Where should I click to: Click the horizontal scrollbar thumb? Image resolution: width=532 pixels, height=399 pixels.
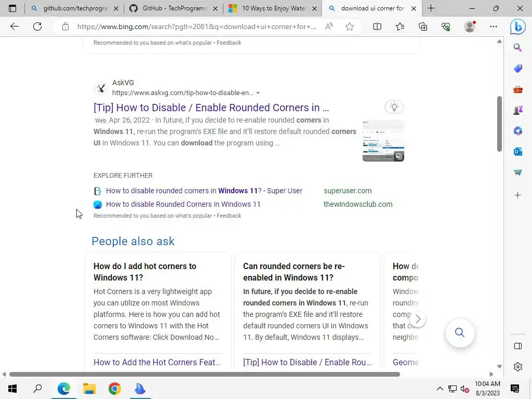[x=205, y=374]
